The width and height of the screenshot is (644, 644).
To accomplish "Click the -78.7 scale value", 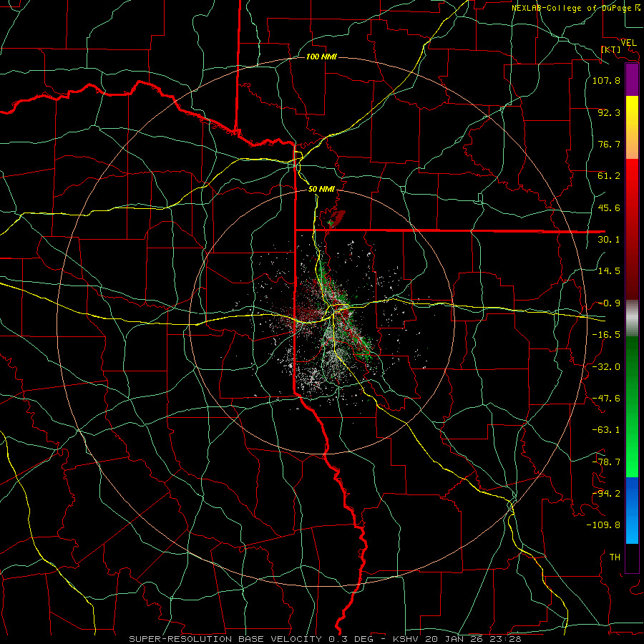I will point(606,462).
